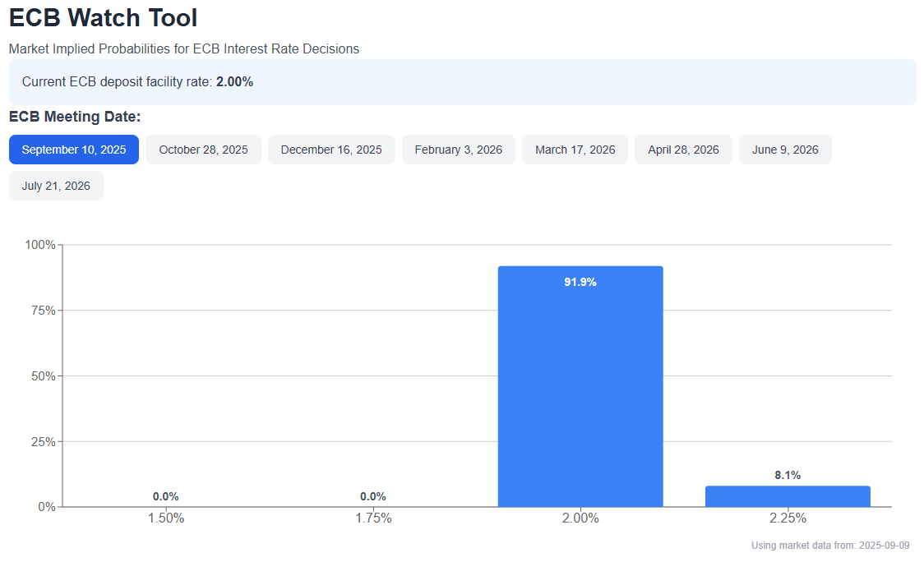This screenshot has width=924, height=562.
Task: Select the September 10, 2025 meeting date
Action: (x=74, y=150)
